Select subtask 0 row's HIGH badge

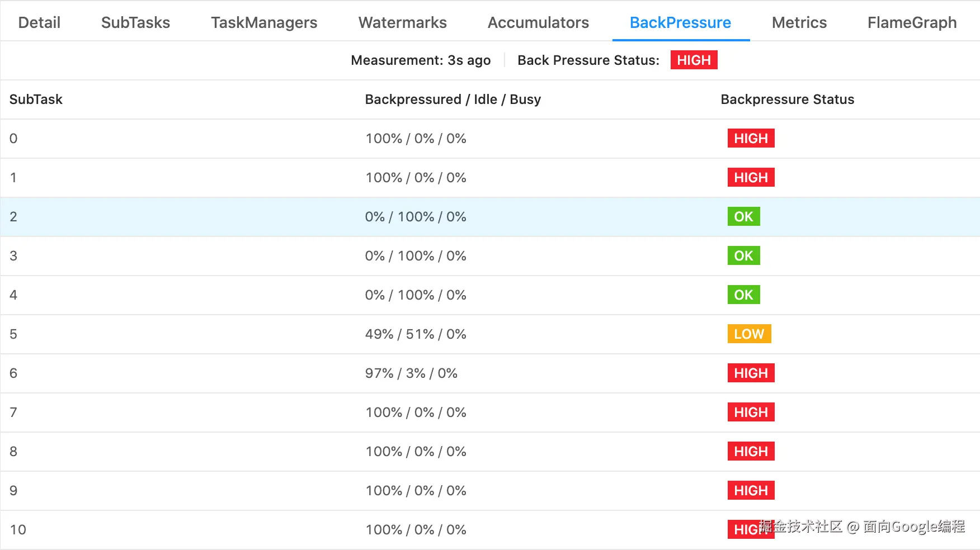(751, 138)
